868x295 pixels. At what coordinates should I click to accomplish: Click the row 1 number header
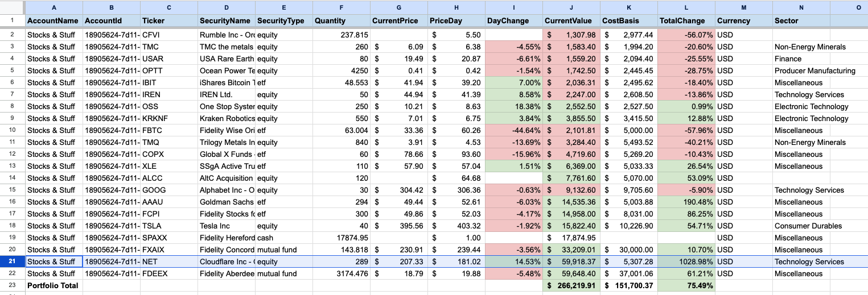click(x=12, y=20)
